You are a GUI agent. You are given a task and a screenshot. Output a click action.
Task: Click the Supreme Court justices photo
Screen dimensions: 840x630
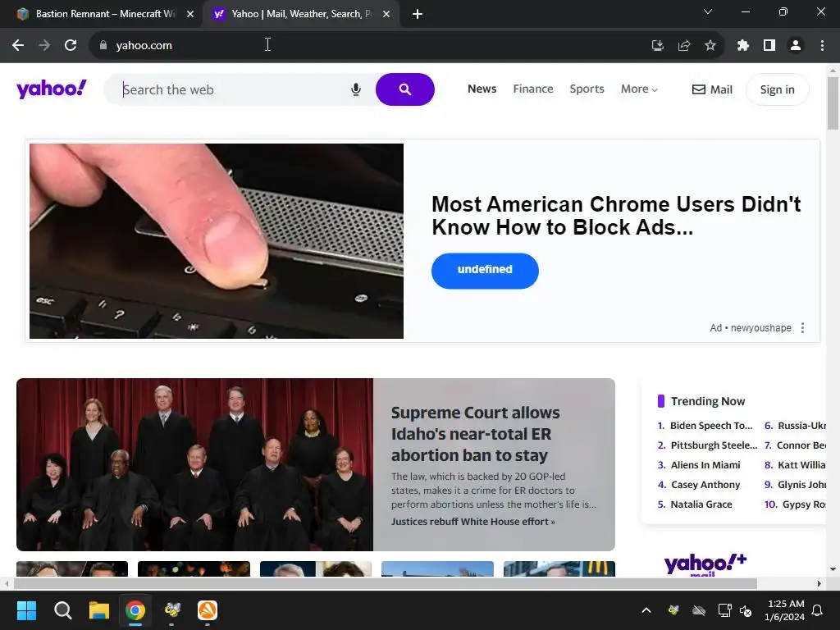tap(195, 464)
